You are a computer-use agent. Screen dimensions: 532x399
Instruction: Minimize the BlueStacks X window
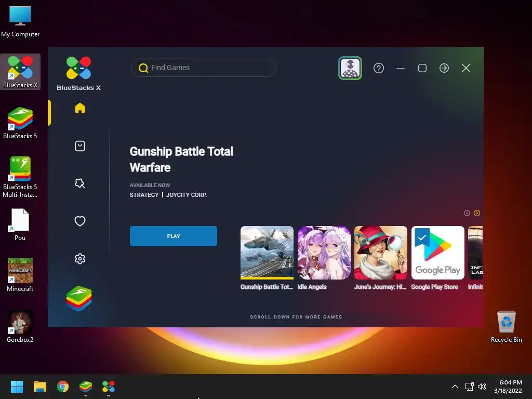pyautogui.click(x=401, y=68)
